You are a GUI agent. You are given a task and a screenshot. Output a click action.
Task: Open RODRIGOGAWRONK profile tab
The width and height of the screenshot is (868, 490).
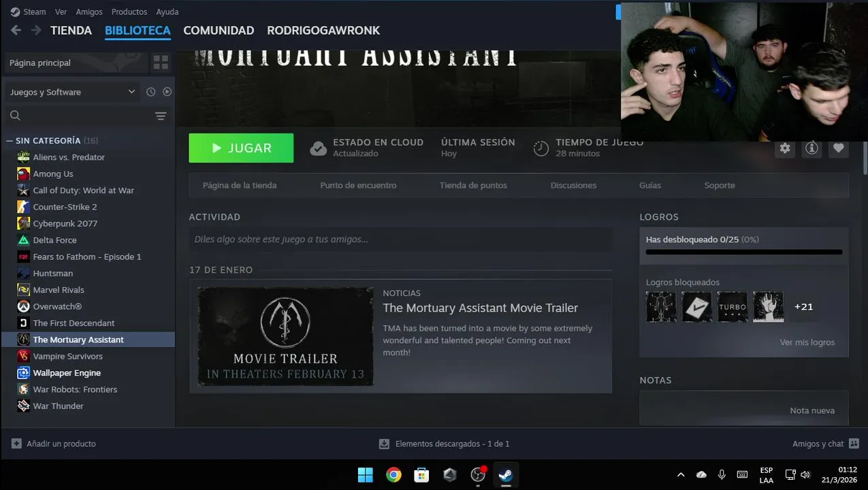tap(323, 31)
